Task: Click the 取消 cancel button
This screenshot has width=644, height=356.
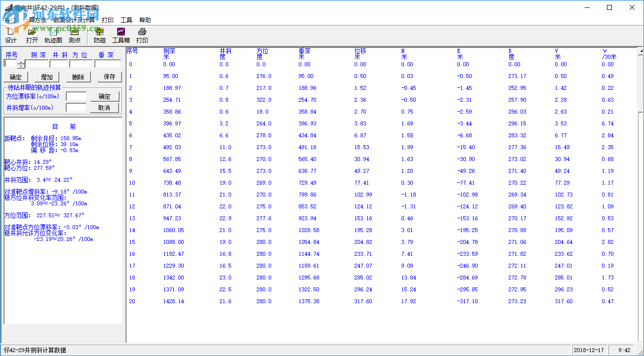Action: 104,108
